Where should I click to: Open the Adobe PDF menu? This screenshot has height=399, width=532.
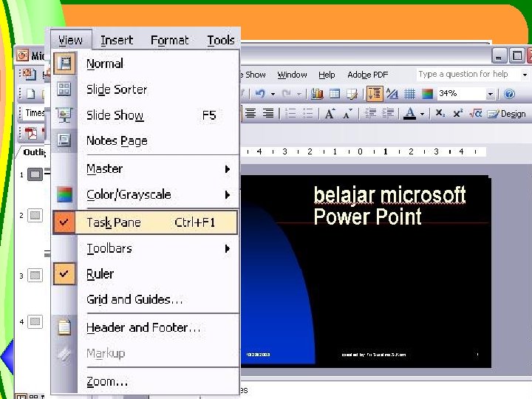click(x=367, y=75)
